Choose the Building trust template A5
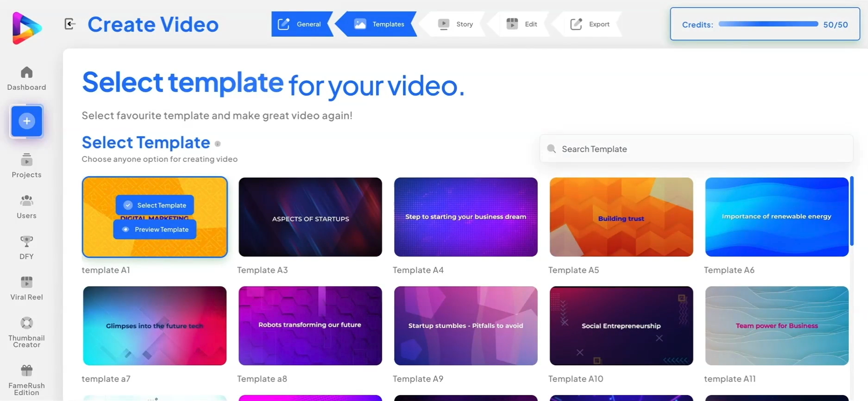 click(x=622, y=217)
